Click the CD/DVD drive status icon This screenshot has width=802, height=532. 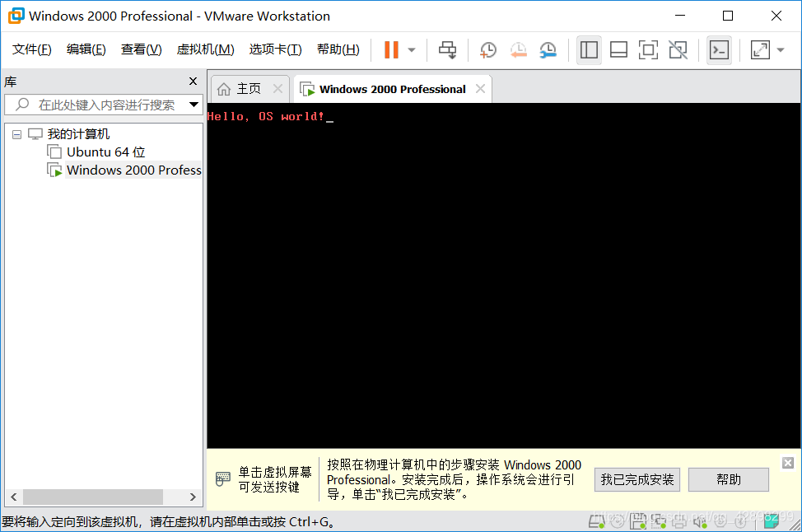click(x=618, y=521)
